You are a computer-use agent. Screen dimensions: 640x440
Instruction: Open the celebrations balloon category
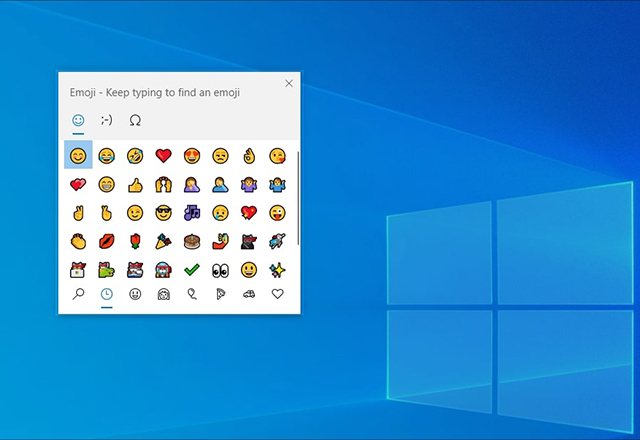(192, 294)
